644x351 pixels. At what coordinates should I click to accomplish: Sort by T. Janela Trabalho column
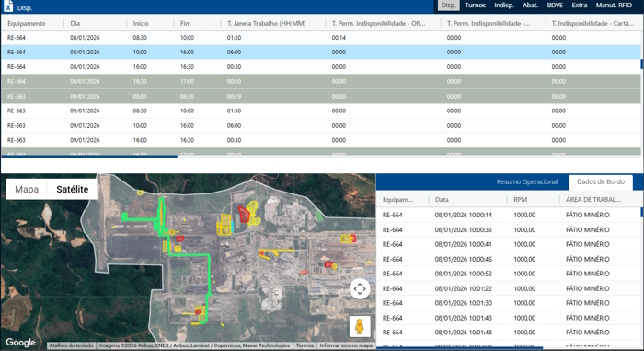pos(267,23)
